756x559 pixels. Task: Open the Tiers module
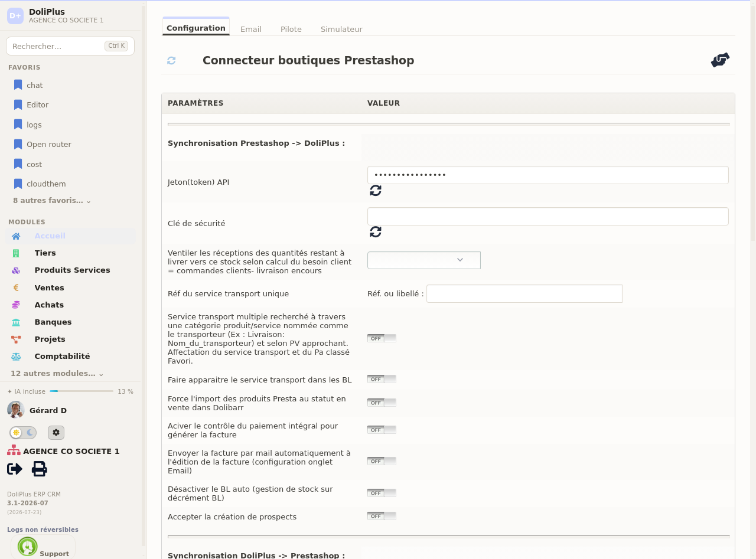tap(45, 253)
